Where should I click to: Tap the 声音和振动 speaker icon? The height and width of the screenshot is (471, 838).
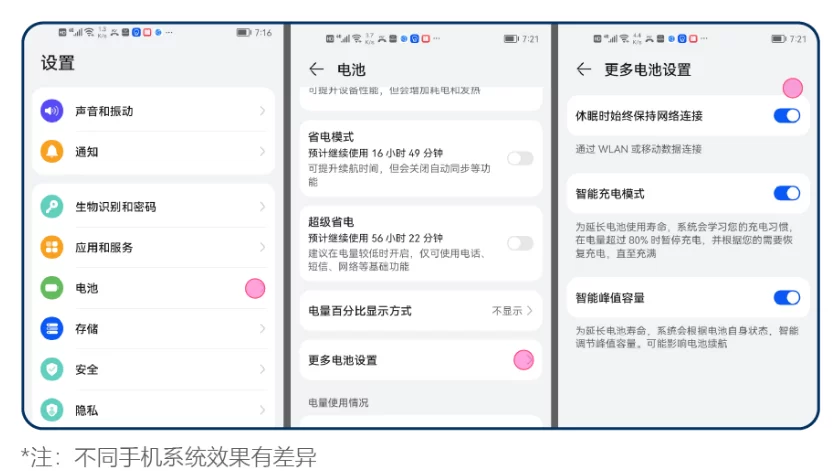click(x=52, y=111)
